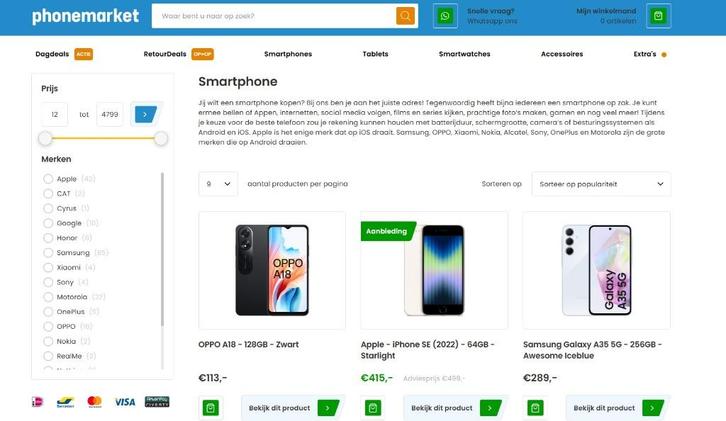
Task: Open Samsung Galaxy A35 5G title link
Action: click(x=593, y=350)
